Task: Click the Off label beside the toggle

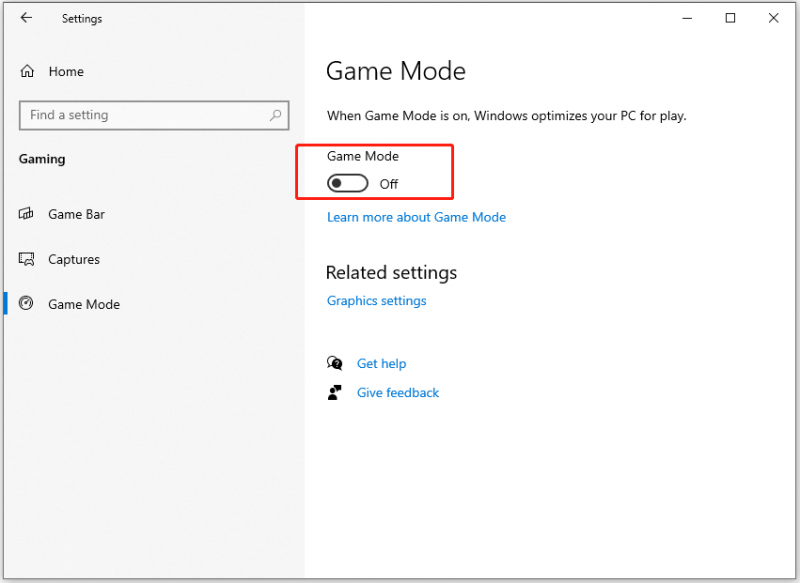Action: (x=389, y=184)
